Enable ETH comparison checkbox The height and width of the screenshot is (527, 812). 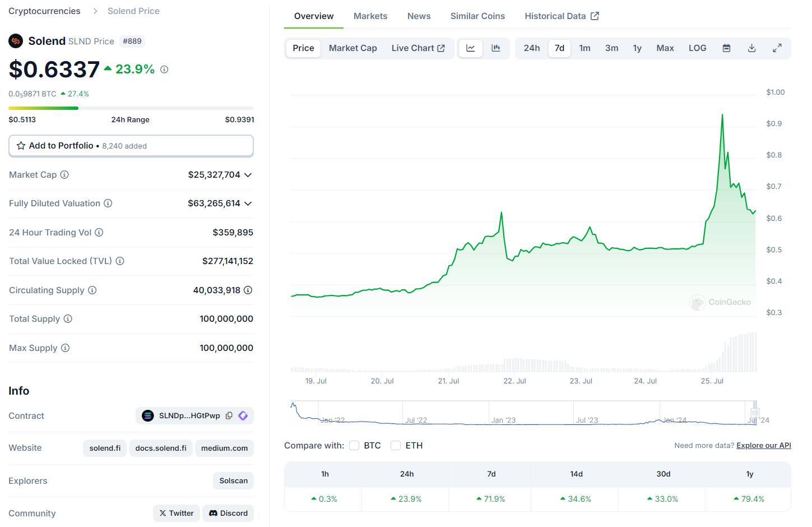396,446
